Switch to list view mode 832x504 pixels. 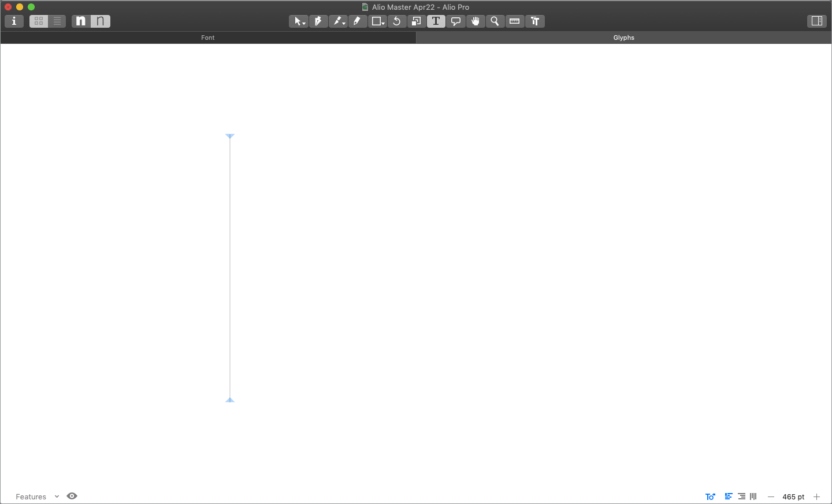point(57,21)
